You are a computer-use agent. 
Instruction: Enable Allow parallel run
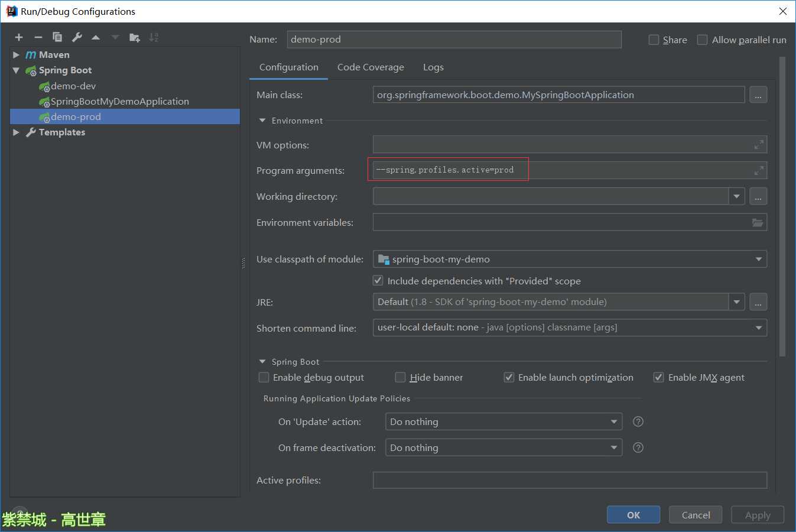click(x=703, y=40)
